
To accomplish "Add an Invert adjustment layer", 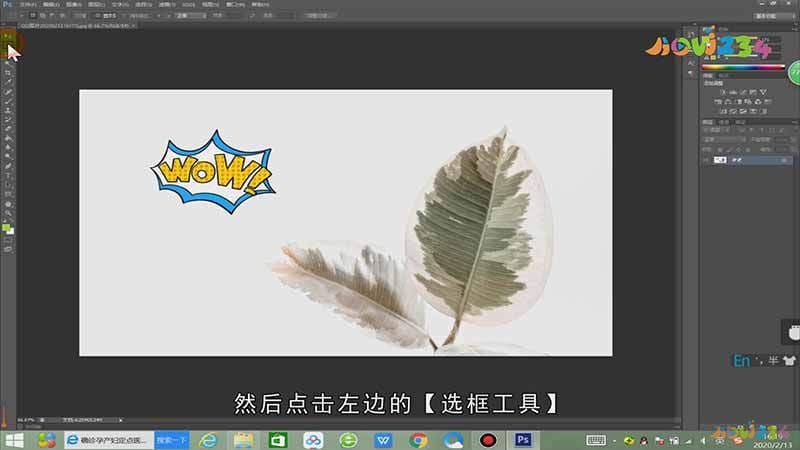I will (722, 111).
